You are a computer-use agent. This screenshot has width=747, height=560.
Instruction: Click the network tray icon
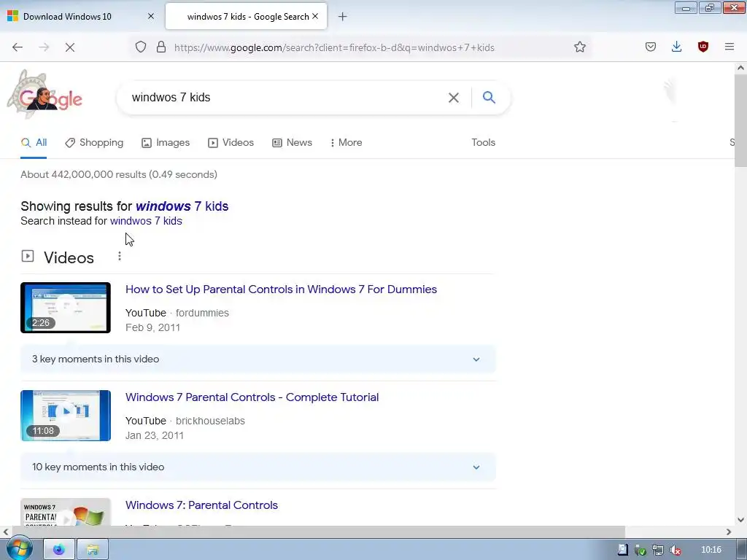click(x=658, y=550)
